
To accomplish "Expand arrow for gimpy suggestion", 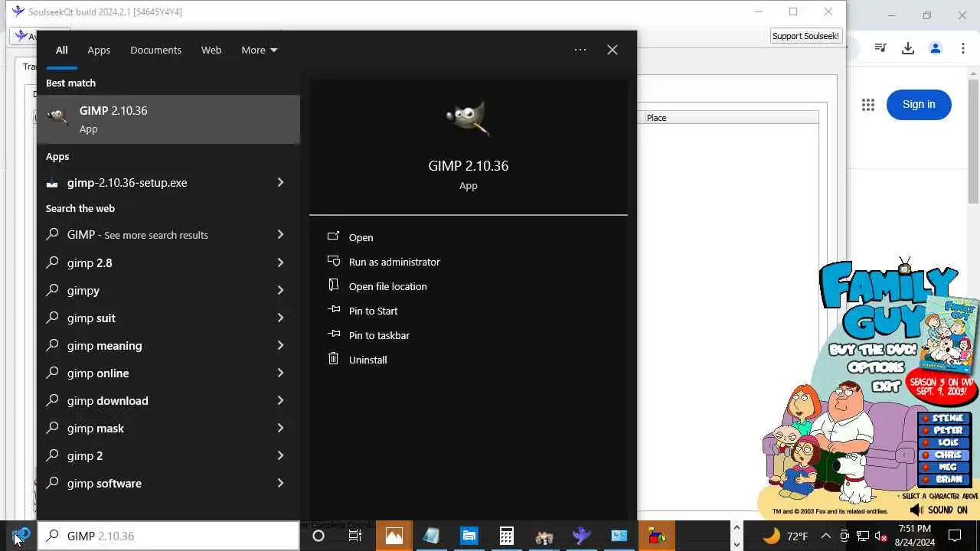I will pos(280,290).
